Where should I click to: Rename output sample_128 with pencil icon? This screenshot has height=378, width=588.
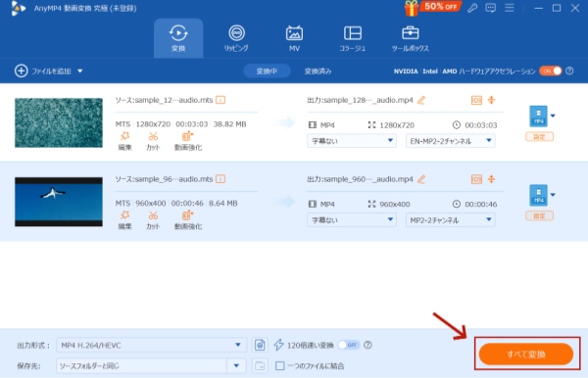click(421, 100)
